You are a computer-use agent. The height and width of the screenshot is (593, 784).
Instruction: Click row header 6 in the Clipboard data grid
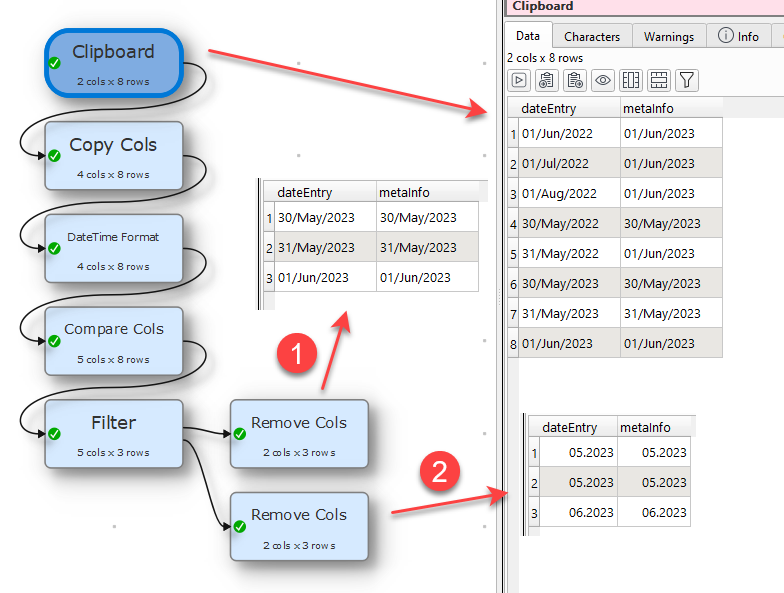click(513, 284)
